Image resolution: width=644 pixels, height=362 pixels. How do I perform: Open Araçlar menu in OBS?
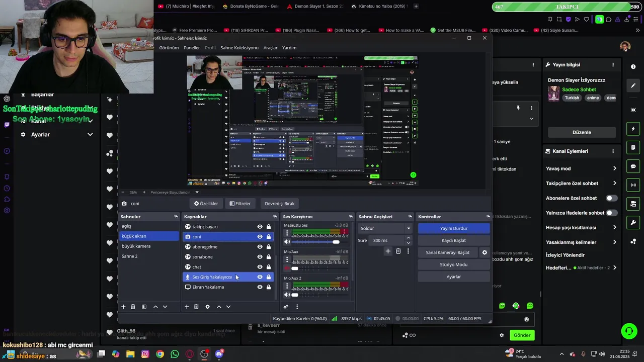[271, 48]
